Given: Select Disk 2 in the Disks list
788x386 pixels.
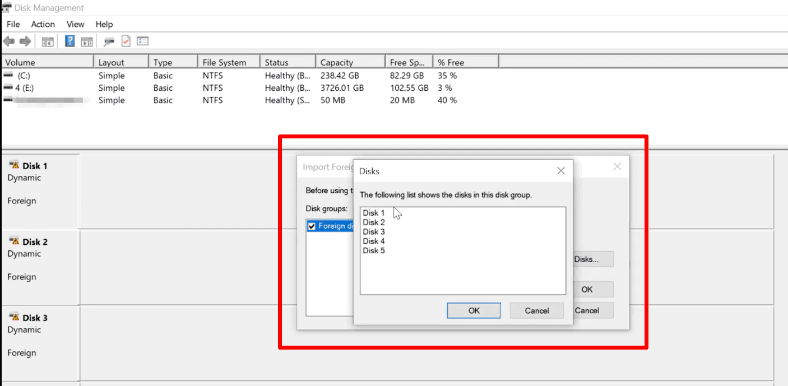Looking at the screenshot, I should pos(373,222).
